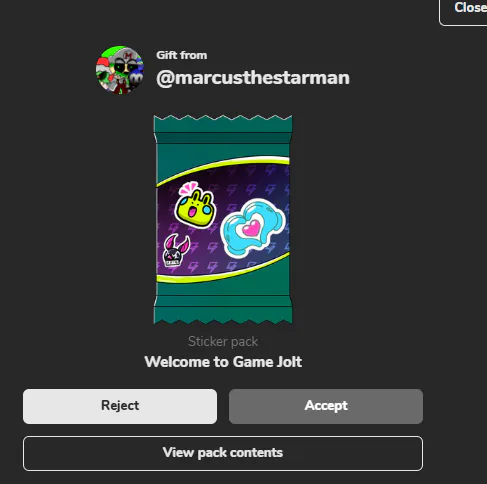
Task: Click the pink burst above frog sticker
Action: coord(188,188)
